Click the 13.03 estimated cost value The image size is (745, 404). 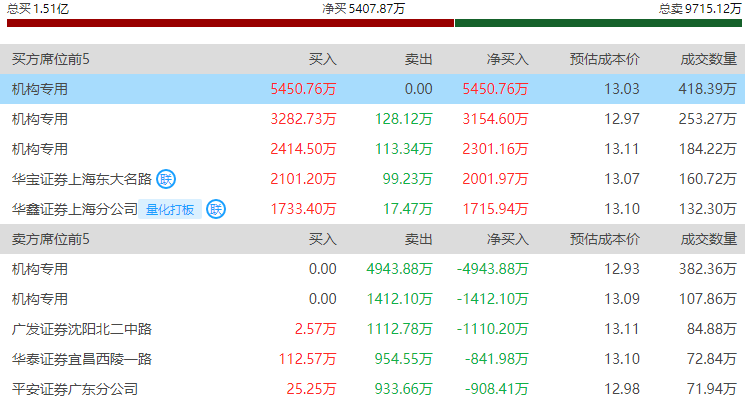pos(622,89)
